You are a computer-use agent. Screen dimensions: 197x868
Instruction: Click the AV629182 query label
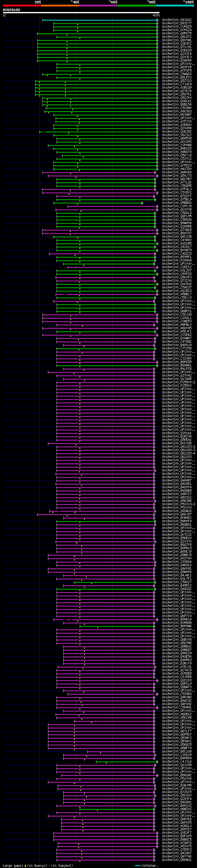[11, 10]
